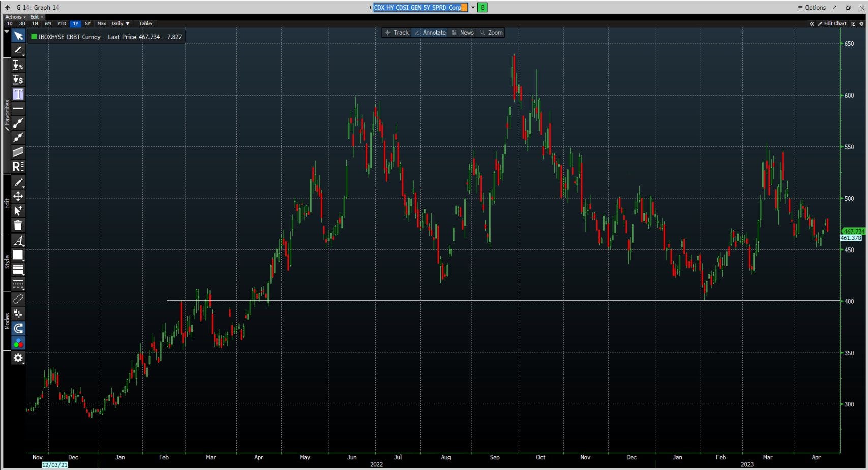
Task: Select the extended ray line tool
Action: coord(18,137)
